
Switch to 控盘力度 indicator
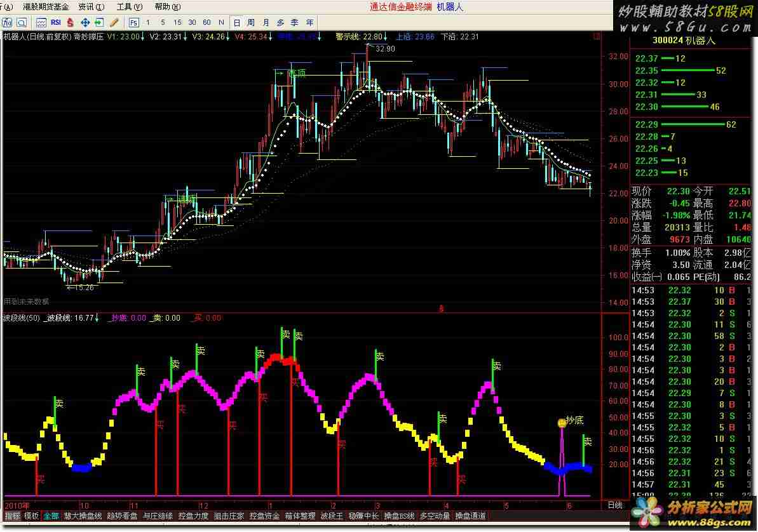193,516
